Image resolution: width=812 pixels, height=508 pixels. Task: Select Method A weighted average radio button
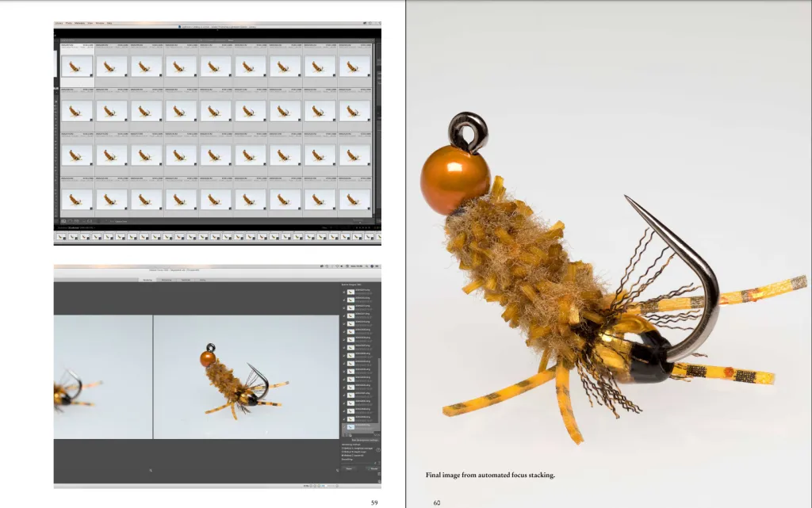pos(343,449)
